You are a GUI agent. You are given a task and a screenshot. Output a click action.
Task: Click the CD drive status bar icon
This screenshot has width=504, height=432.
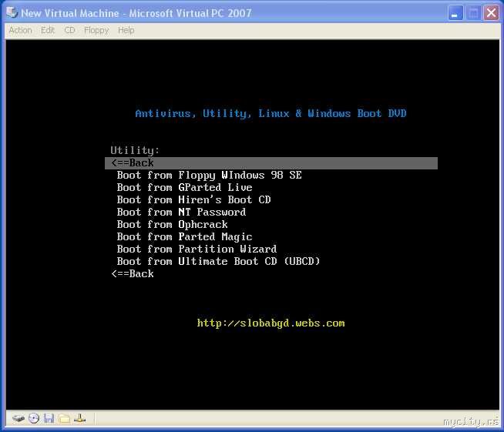34,418
